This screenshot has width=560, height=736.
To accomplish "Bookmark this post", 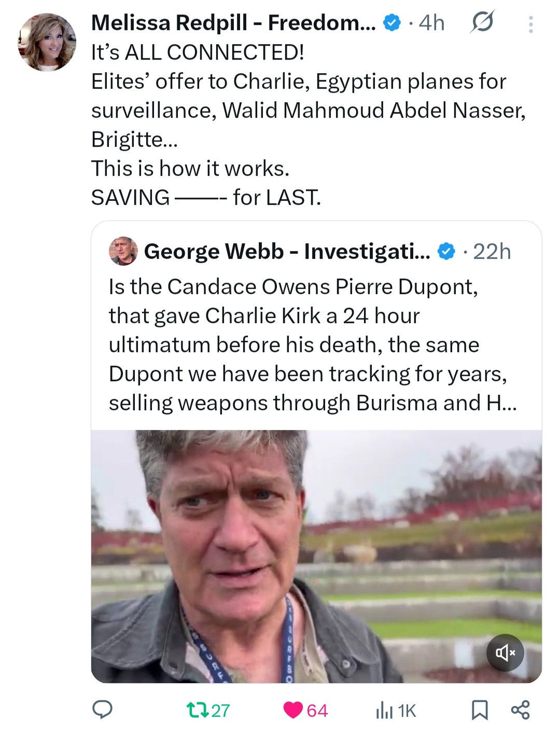I will point(479,710).
